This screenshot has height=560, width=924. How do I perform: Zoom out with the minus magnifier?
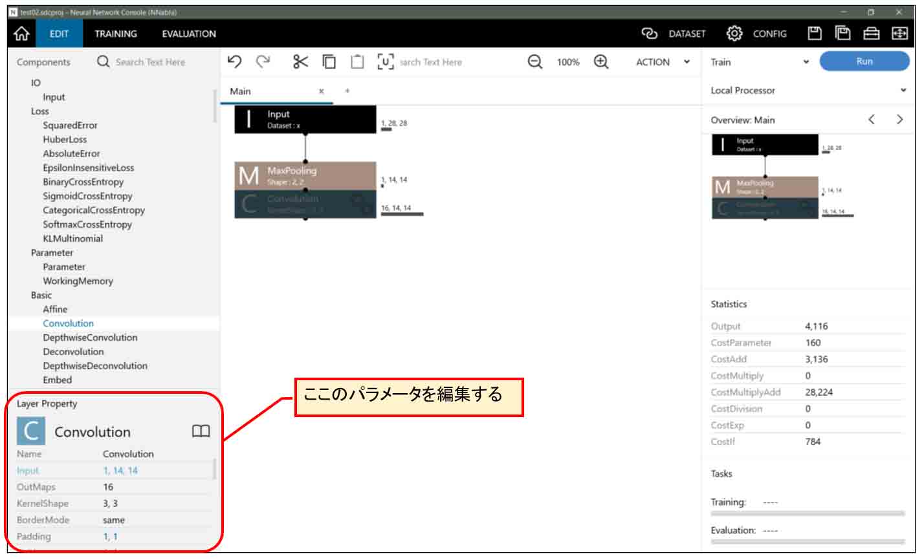tap(534, 61)
